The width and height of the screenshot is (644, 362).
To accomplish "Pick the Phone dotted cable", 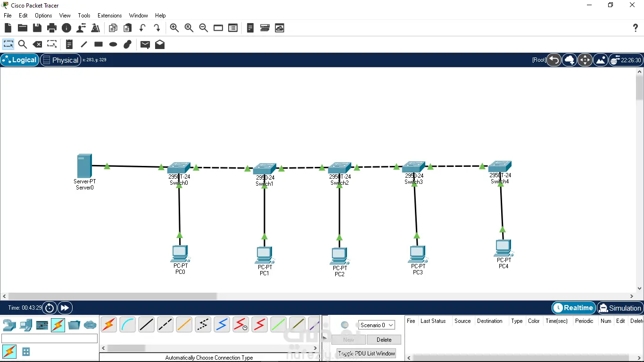I will (203, 324).
